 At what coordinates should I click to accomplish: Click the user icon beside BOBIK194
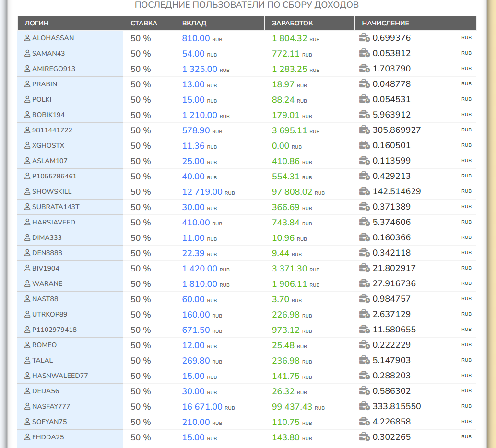pos(27,115)
